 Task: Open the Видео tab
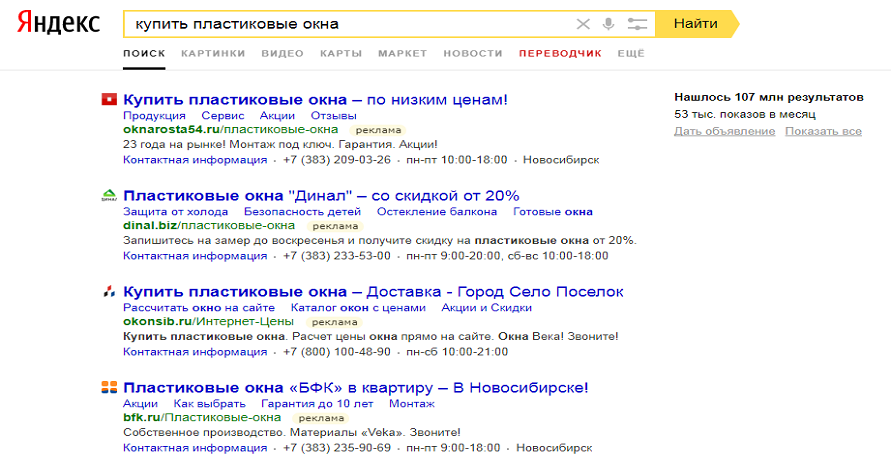pyautogui.click(x=282, y=53)
